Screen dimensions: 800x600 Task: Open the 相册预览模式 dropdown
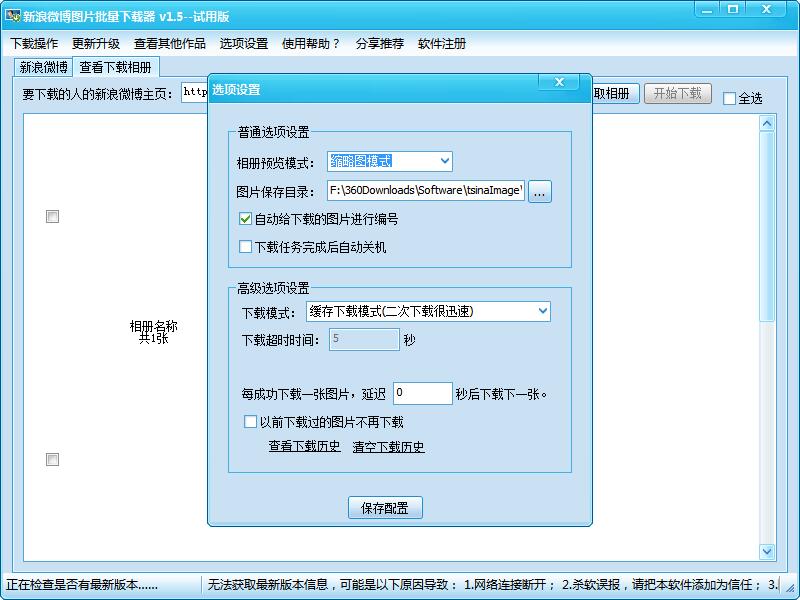(x=447, y=161)
